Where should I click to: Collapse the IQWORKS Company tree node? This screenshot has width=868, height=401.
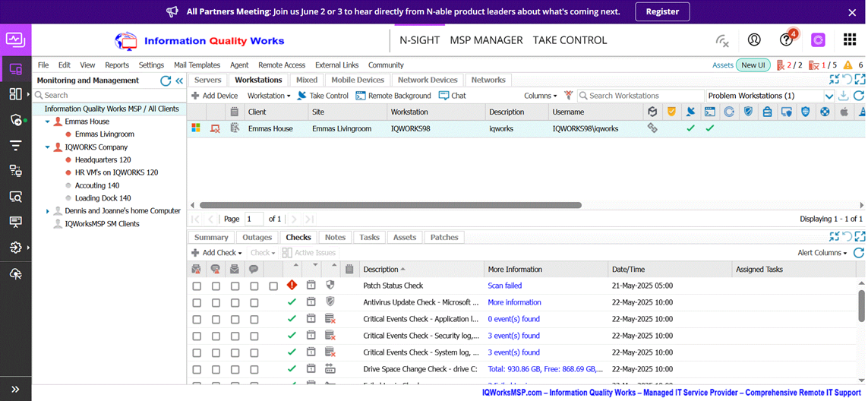click(x=47, y=147)
